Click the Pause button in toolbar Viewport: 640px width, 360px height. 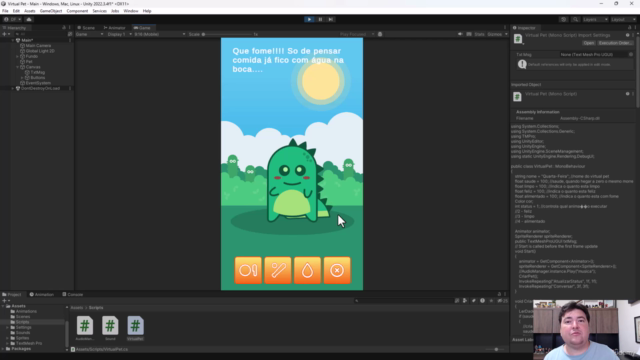[x=320, y=19]
